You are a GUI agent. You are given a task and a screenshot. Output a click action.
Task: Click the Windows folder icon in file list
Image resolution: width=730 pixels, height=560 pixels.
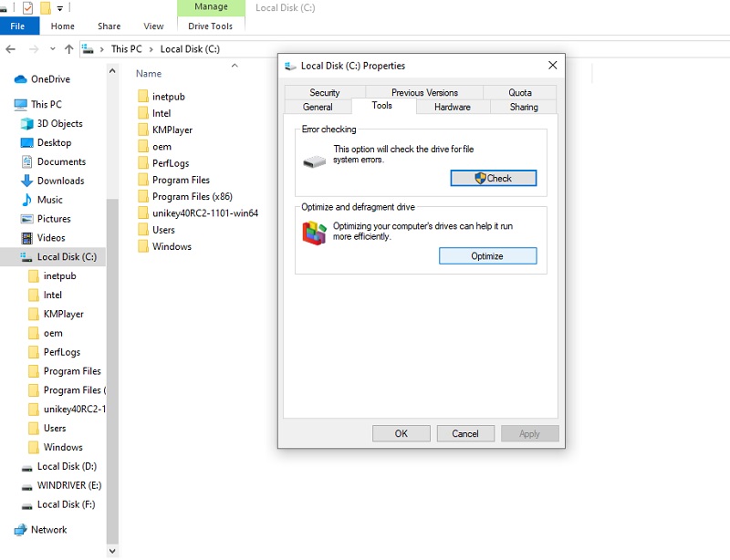[x=143, y=246]
